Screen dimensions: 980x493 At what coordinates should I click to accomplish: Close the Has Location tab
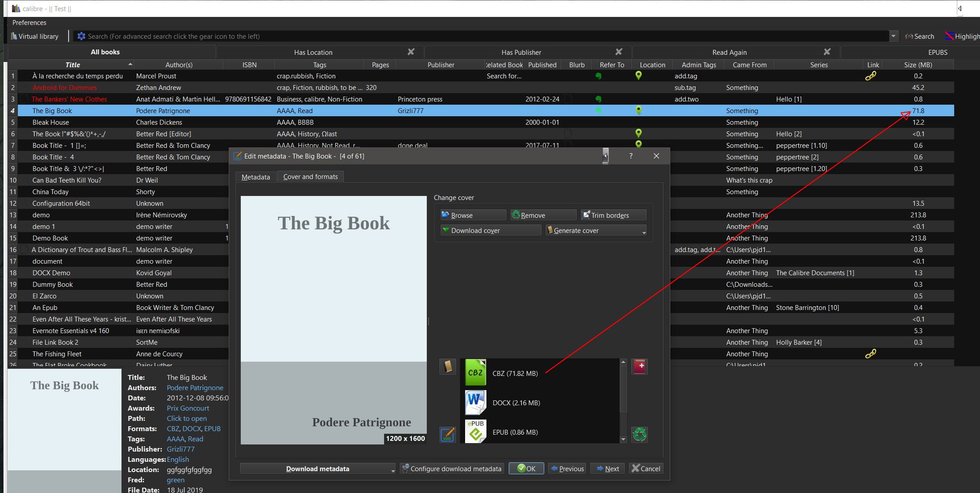(411, 52)
